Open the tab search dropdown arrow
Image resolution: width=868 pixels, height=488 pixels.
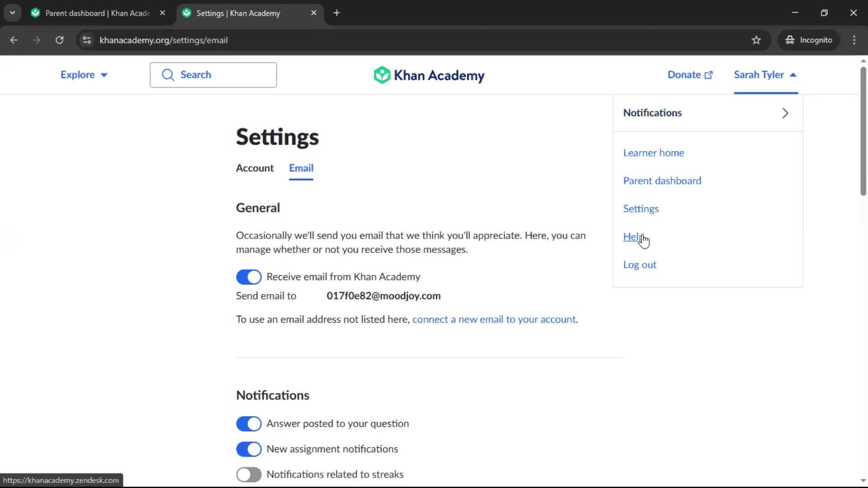point(13,13)
